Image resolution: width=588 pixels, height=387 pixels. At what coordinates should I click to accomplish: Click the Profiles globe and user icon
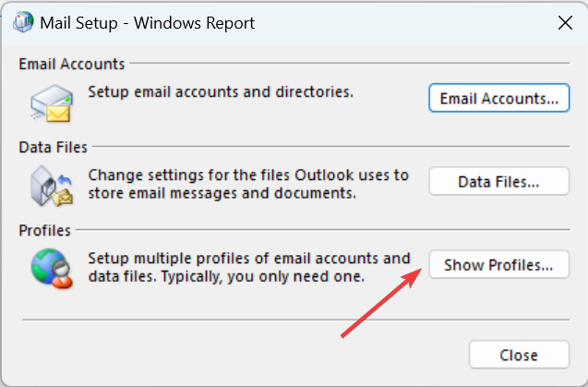(x=52, y=269)
